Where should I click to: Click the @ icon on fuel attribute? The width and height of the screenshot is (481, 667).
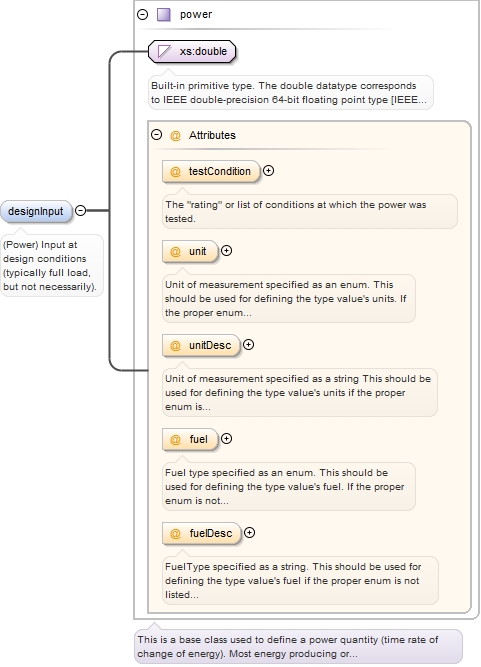coord(175,439)
